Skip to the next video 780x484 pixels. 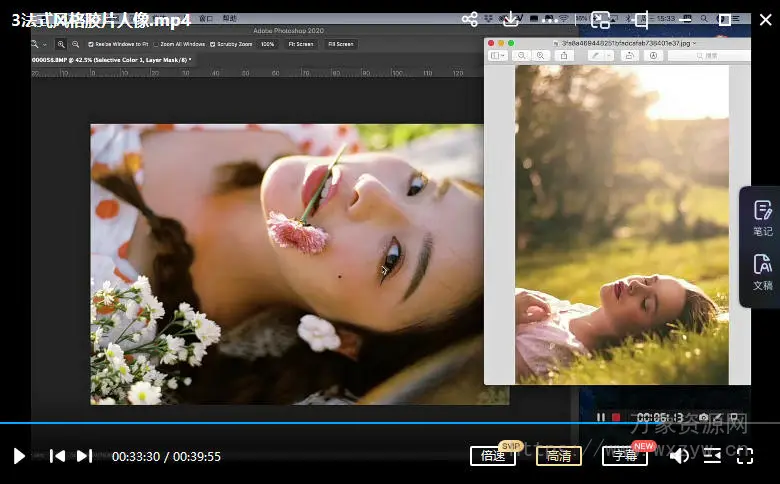tap(85, 456)
